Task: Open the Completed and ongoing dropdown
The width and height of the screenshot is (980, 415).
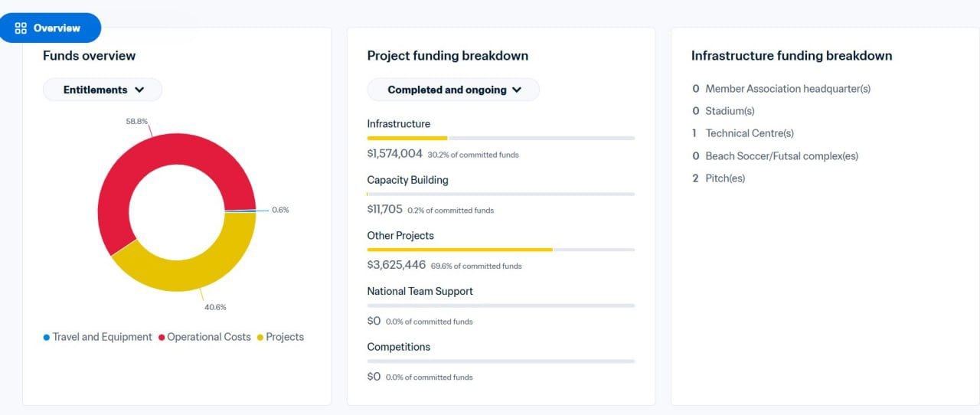Action: (x=453, y=90)
